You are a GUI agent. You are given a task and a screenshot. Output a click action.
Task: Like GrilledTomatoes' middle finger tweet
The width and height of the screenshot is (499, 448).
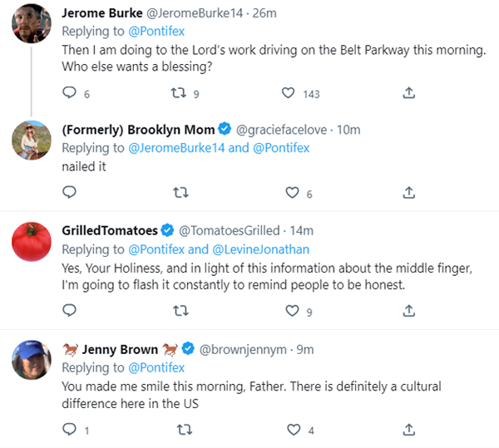292,312
